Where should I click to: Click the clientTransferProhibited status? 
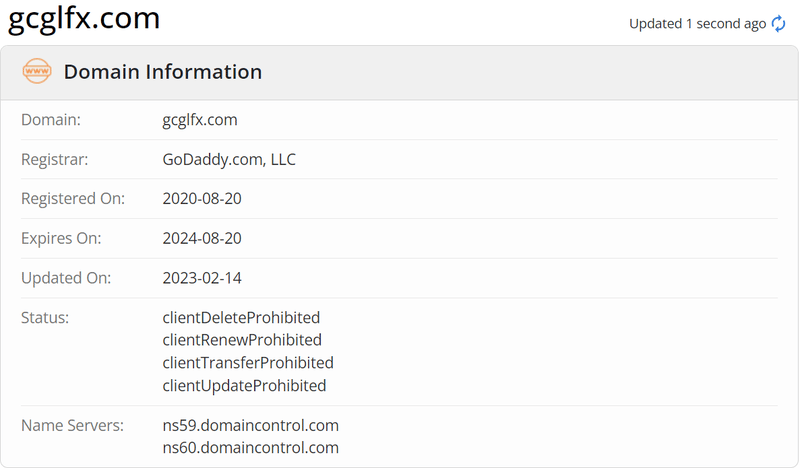coord(248,363)
